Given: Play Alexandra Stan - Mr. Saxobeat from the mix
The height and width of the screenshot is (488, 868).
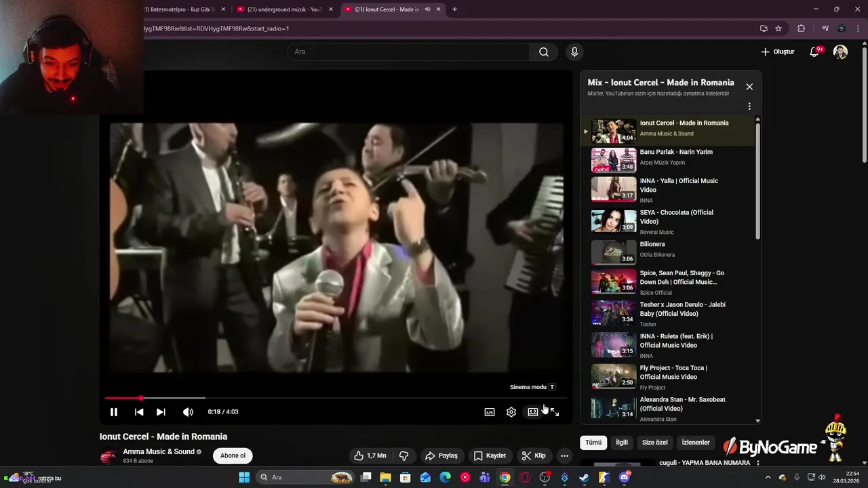Looking at the screenshot, I should pos(667,408).
